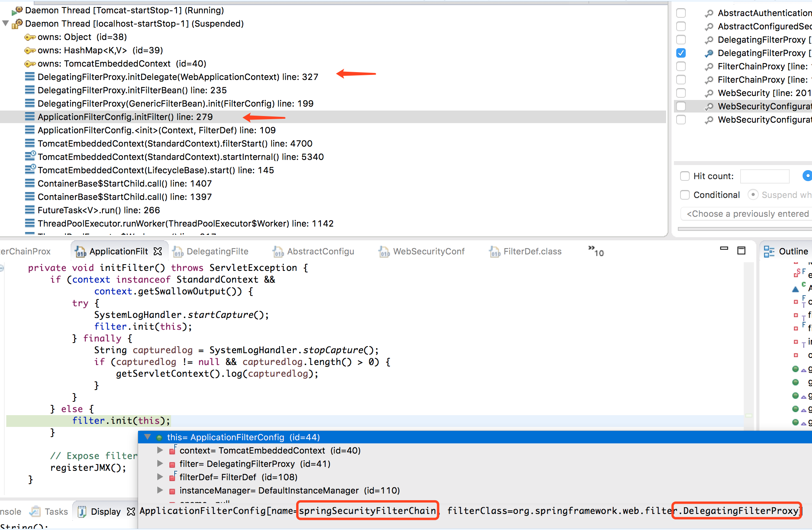Select stack frame DelegatingFilterProxy.initDelegate line 327
Image resolution: width=812 pixels, height=530 pixels.
[178, 77]
